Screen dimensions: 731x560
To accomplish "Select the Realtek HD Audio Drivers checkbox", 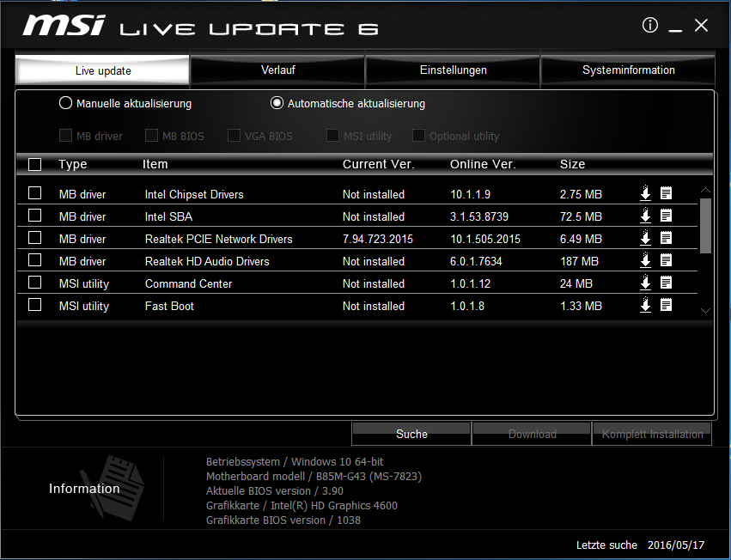I will click(34, 260).
